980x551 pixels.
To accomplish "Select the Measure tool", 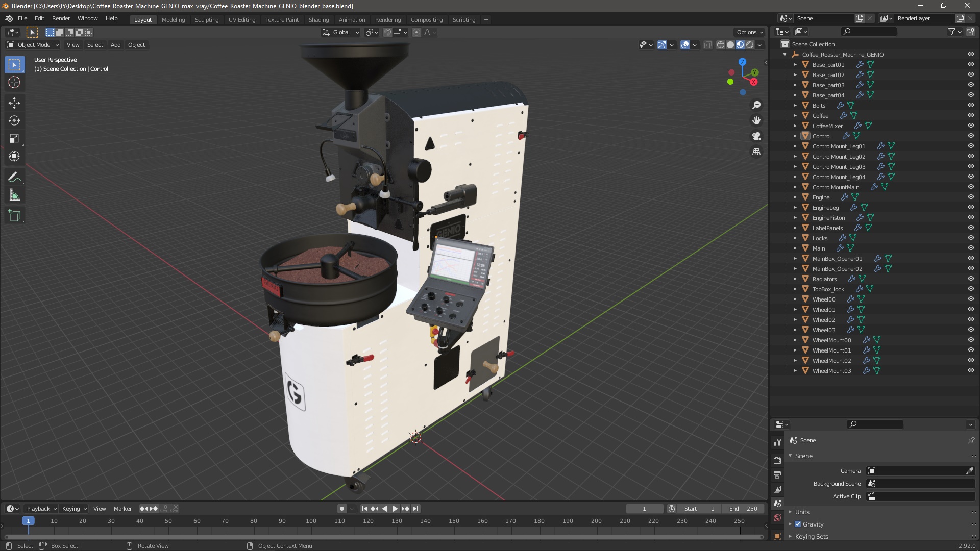I will pyautogui.click(x=14, y=195).
